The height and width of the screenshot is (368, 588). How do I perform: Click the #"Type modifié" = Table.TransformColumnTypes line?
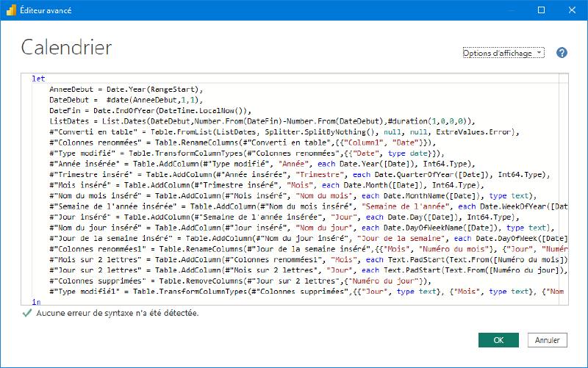coord(247,154)
